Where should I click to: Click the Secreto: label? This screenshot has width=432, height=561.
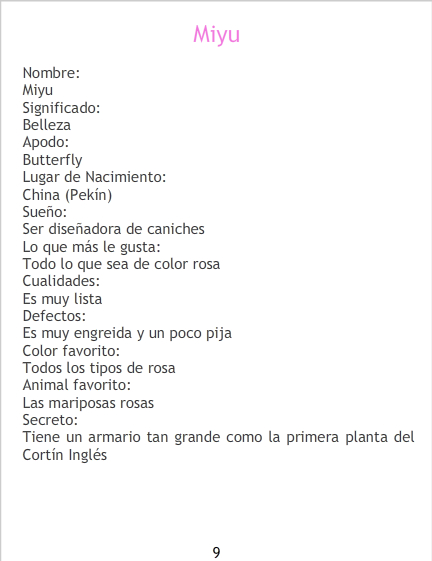click(x=50, y=420)
